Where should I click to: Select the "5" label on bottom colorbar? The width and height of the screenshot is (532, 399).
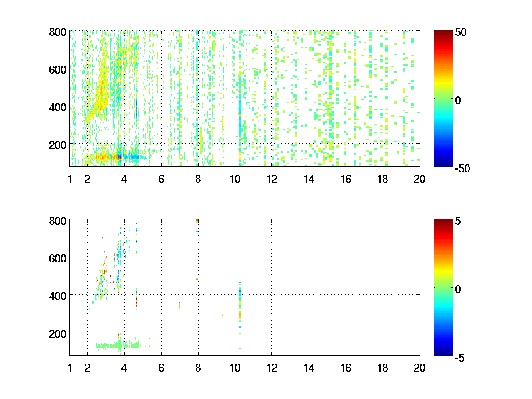(x=458, y=220)
